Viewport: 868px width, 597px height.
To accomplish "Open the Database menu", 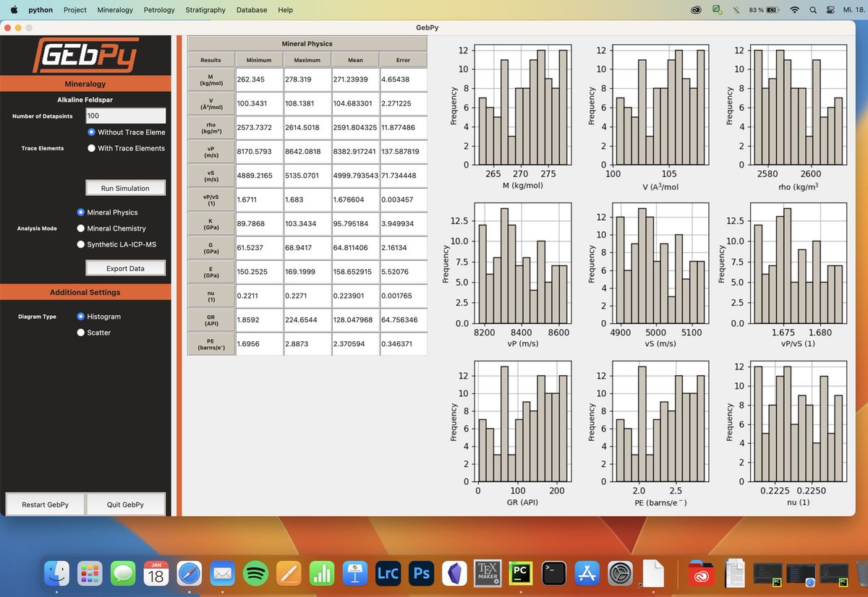I will 252,10.
